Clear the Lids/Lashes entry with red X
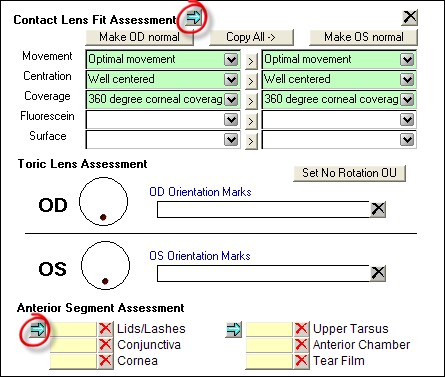The image size is (445, 377). coord(105,329)
